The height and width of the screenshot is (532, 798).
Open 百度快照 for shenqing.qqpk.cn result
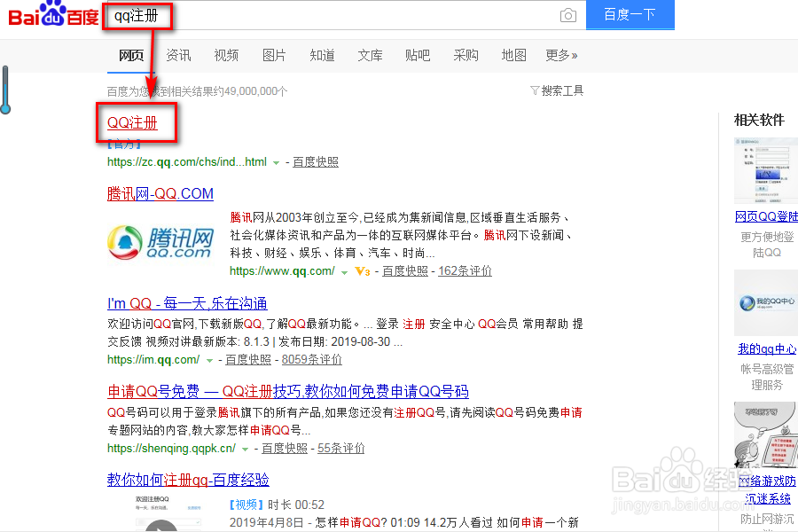[x=285, y=448]
